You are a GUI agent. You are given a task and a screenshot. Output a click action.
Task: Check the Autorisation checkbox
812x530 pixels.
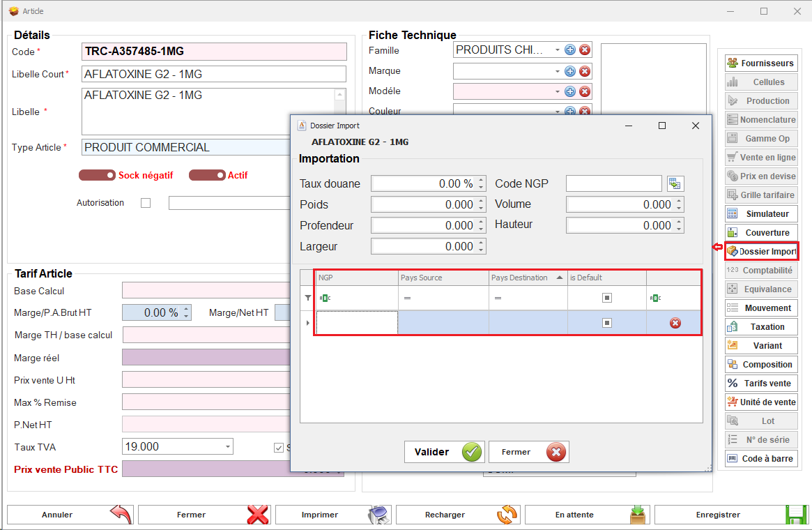point(146,204)
